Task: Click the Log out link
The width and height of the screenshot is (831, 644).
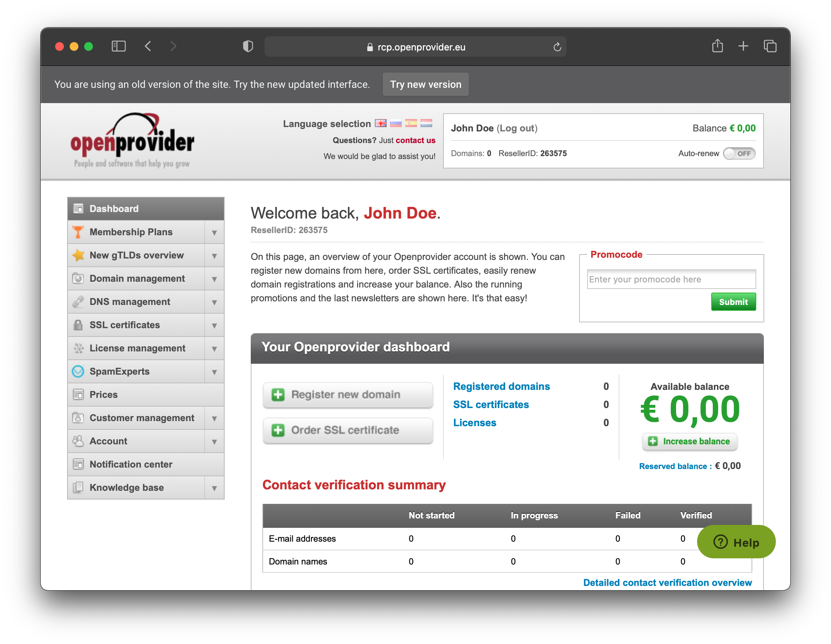Action: coord(517,128)
